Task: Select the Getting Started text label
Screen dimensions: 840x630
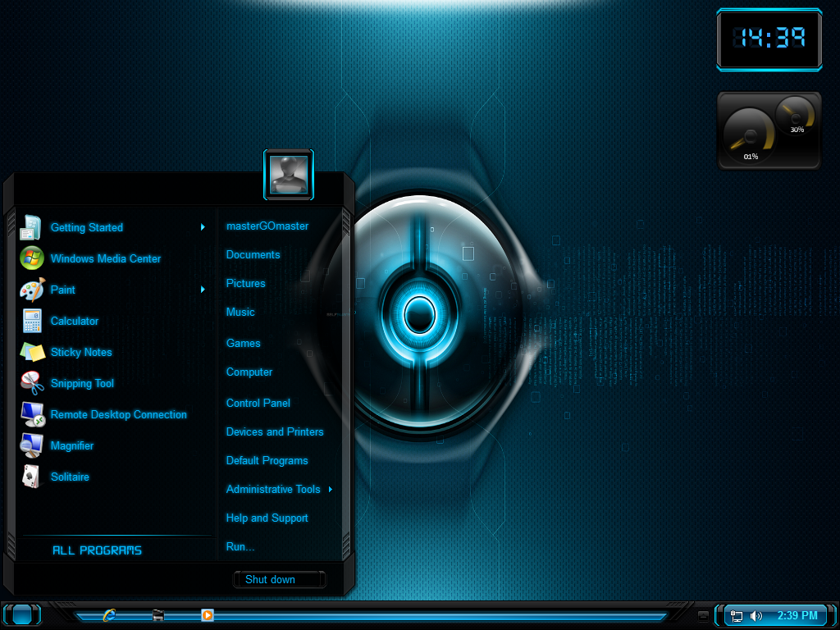Action: tap(87, 227)
